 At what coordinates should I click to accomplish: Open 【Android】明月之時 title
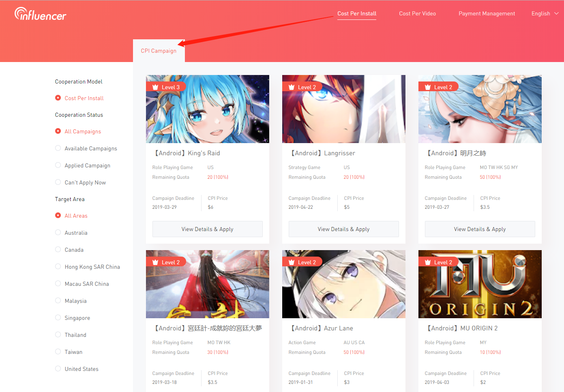click(x=456, y=153)
